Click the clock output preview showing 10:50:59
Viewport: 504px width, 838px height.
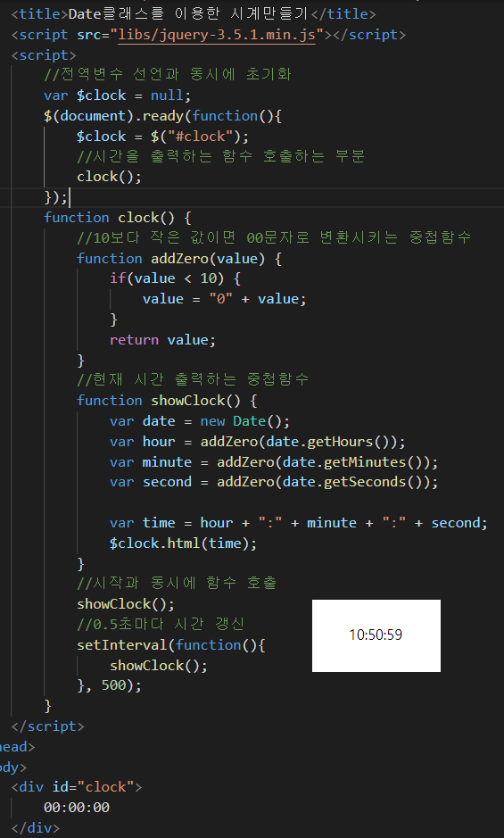coord(376,635)
